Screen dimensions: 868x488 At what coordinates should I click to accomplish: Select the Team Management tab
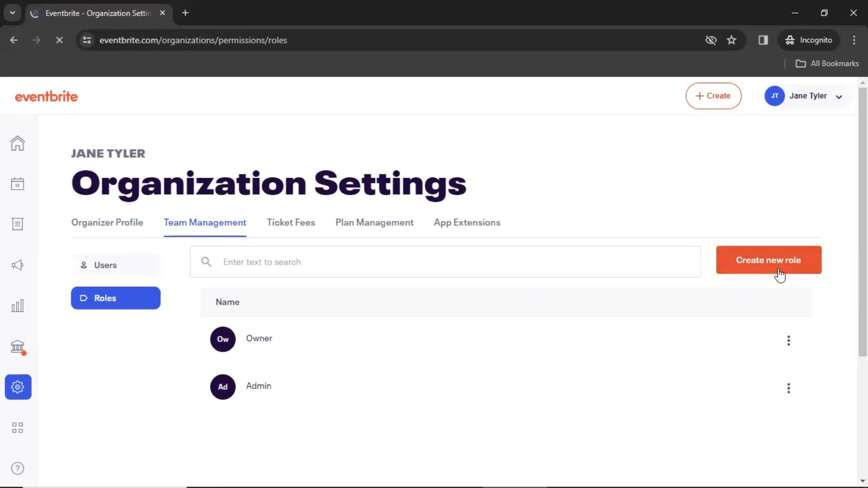tap(205, 222)
